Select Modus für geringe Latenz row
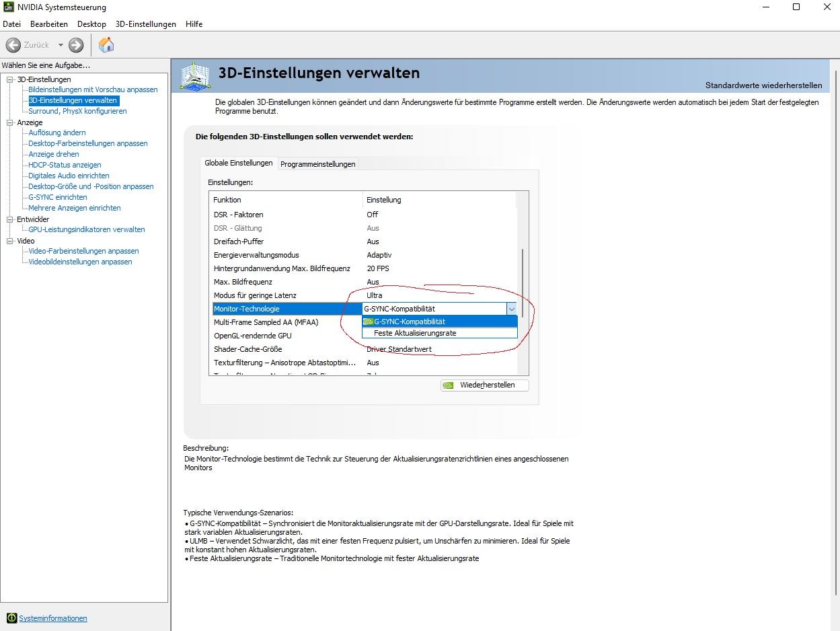The height and width of the screenshot is (631, 840). coord(364,295)
